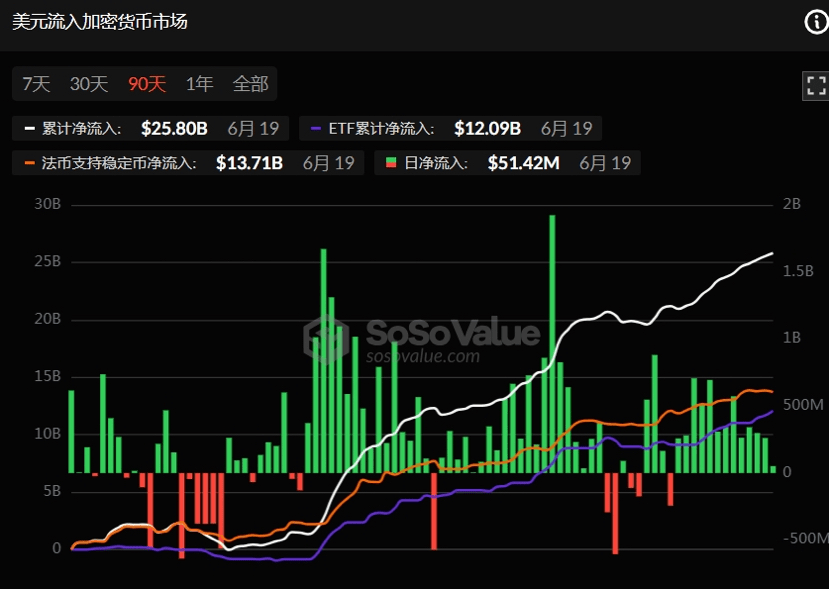Click the 30B left axis label

coord(48,204)
